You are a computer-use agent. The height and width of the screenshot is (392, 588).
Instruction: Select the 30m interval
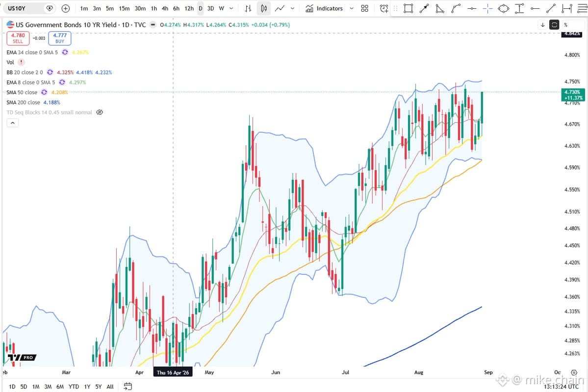[x=140, y=8]
